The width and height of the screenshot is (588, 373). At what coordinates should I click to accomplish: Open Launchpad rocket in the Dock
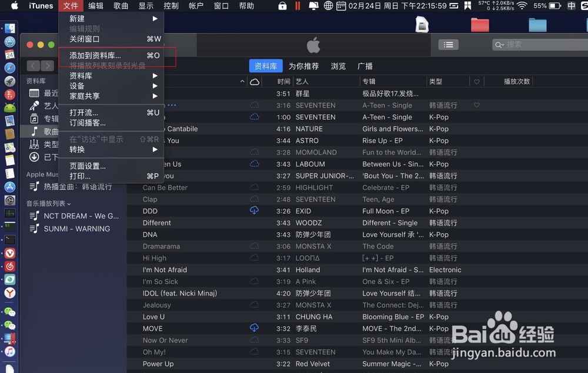pyautogui.click(x=10, y=81)
